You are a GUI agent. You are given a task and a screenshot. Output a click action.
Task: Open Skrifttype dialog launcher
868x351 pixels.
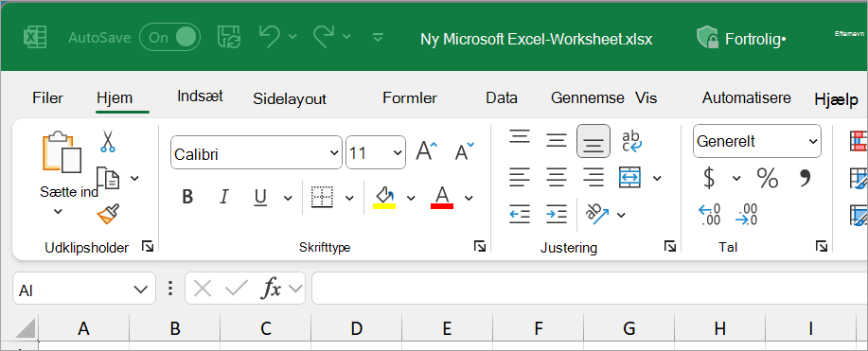[x=480, y=246]
